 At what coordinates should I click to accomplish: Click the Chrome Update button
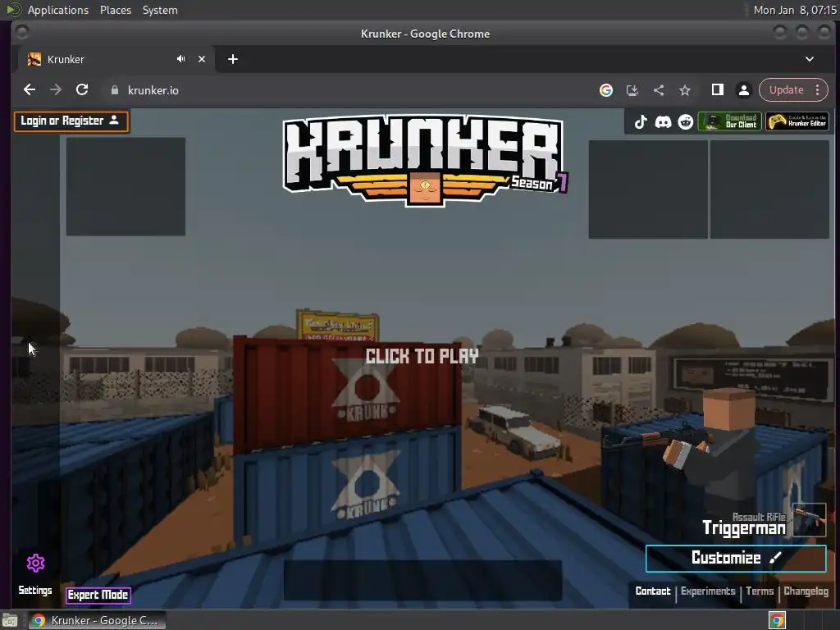click(x=787, y=90)
